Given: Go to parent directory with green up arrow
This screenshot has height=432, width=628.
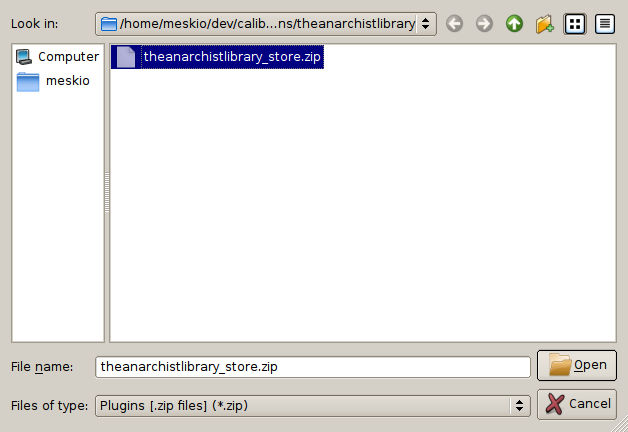Looking at the screenshot, I should (x=514, y=24).
